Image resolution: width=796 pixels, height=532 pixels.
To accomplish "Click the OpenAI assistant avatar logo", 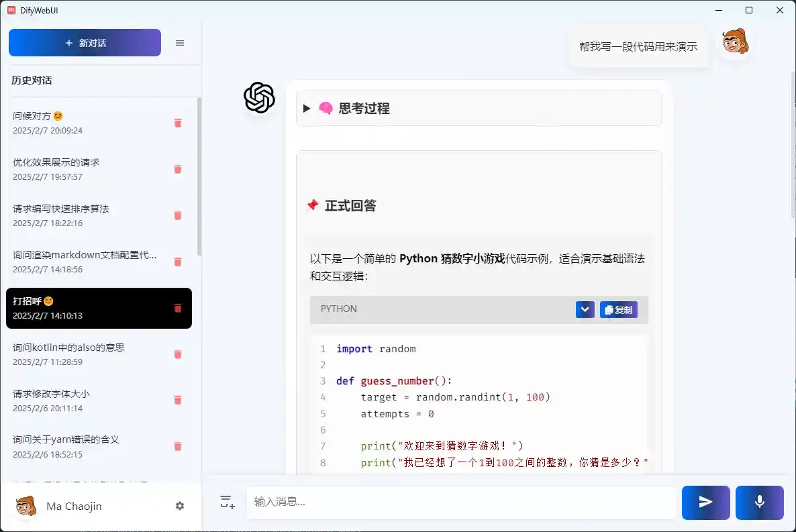I will coord(259,97).
